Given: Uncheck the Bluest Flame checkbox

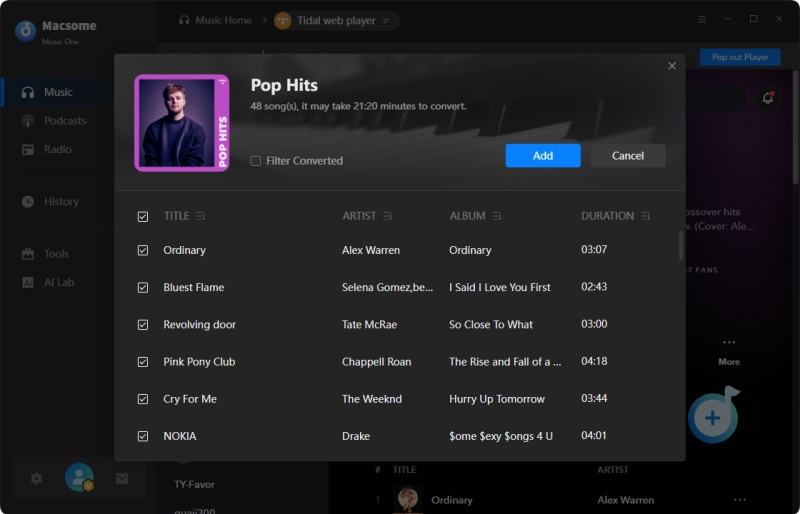Looking at the screenshot, I should [x=143, y=287].
